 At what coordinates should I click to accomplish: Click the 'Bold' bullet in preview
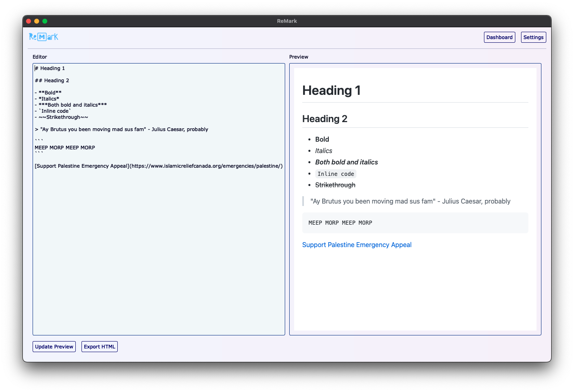[x=322, y=139]
